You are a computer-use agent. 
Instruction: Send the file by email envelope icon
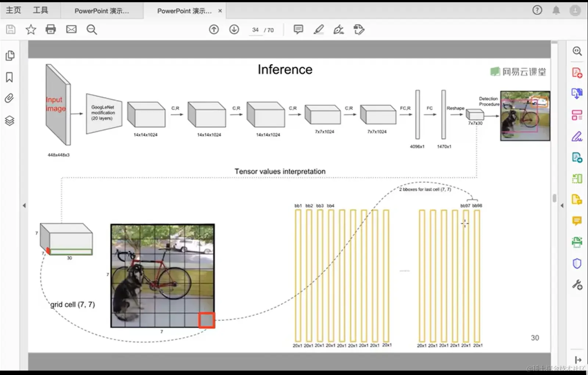point(71,29)
